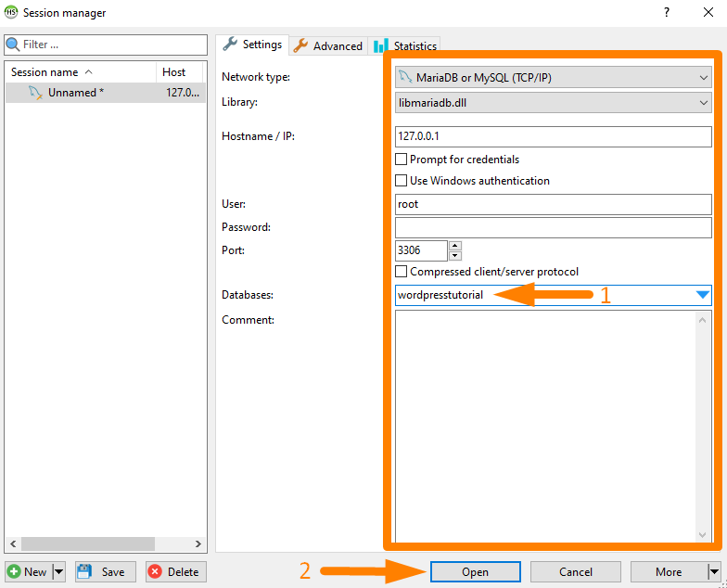The width and height of the screenshot is (727, 588).
Task: Click the User field containing root
Action: (553, 204)
